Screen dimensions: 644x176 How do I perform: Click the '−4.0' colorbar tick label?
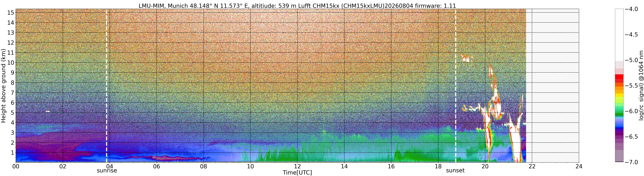coord(631,9)
